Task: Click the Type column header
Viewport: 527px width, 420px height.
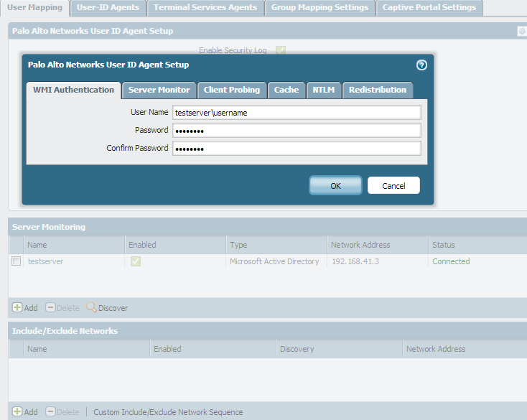Action: (276, 245)
